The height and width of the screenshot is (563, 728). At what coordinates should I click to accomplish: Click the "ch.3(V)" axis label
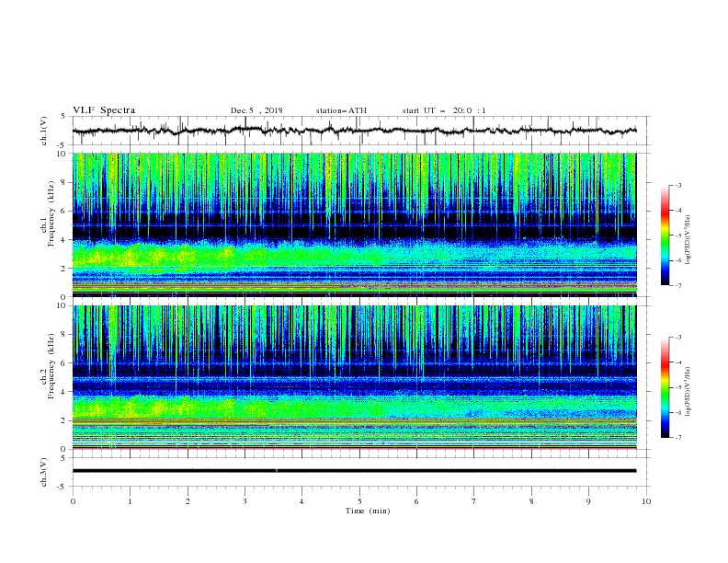pyautogui.click(x=44, y=472)
